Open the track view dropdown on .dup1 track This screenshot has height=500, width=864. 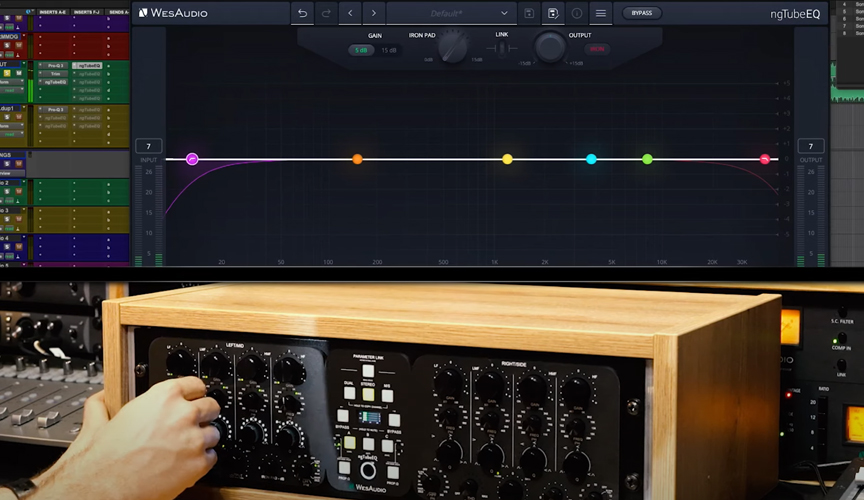point(12,126)
